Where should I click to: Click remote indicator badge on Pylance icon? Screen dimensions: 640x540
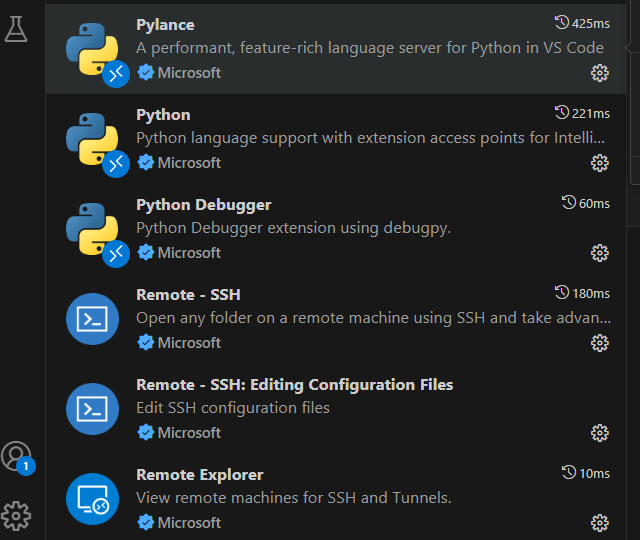pos(116,74)
